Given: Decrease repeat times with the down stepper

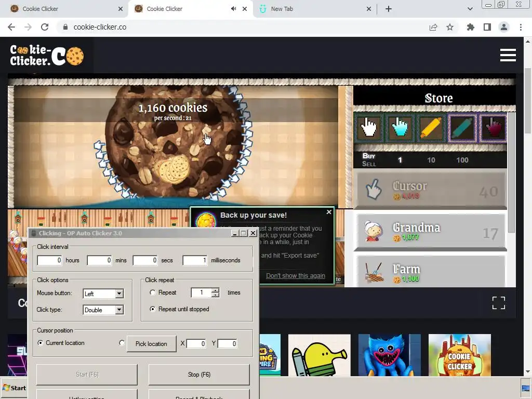Looking at the screenshot, I should pyautogui.click(x=215, y=295).
